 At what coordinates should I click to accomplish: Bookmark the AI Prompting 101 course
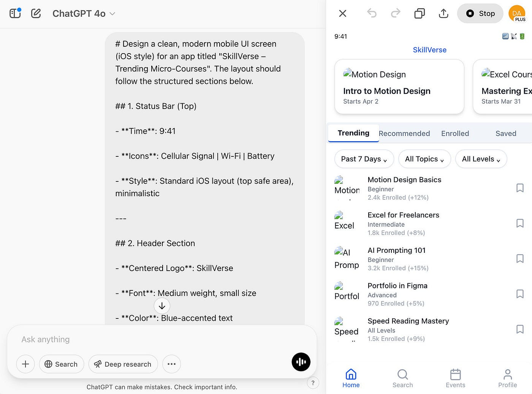[x=520, y=258]
